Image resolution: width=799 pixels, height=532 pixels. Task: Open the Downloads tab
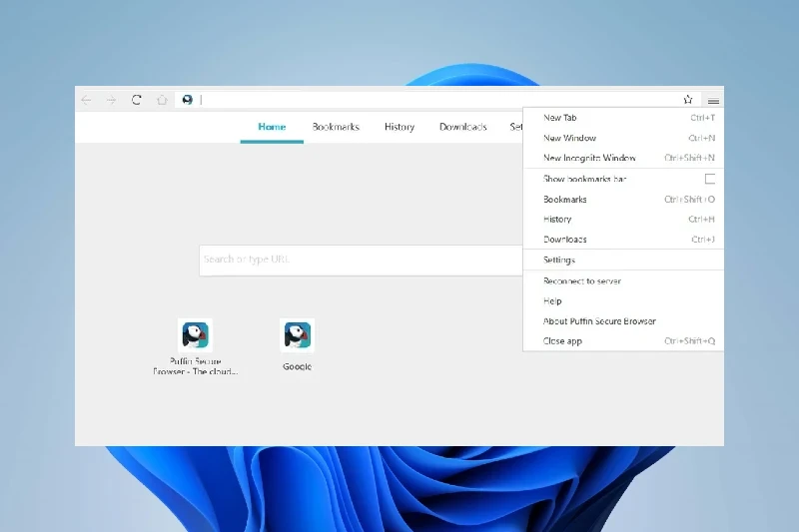(x=463, y=127)
